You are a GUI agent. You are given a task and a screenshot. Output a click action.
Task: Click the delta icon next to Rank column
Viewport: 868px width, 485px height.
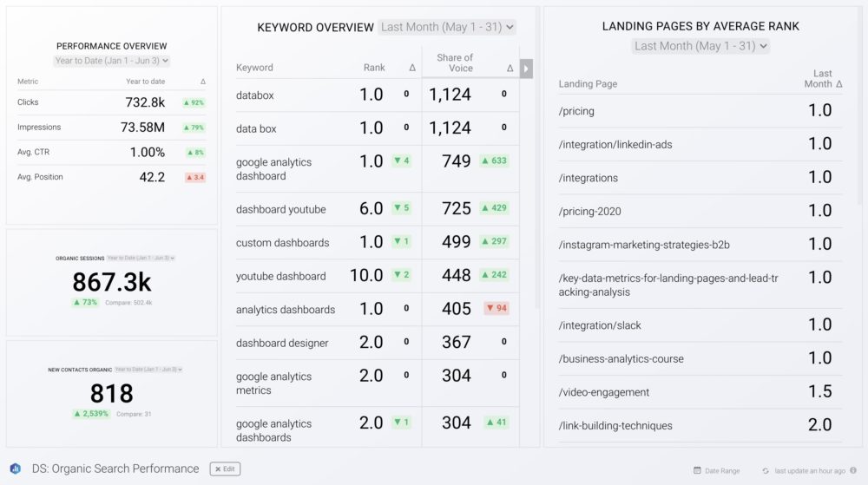412,68
